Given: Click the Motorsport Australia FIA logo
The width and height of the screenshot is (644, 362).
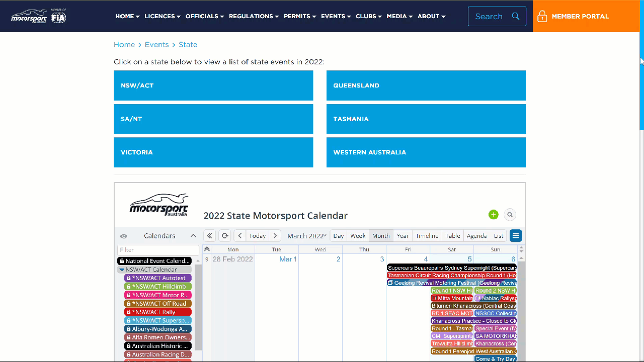Looking at the screenshot, I should (39, 16).
